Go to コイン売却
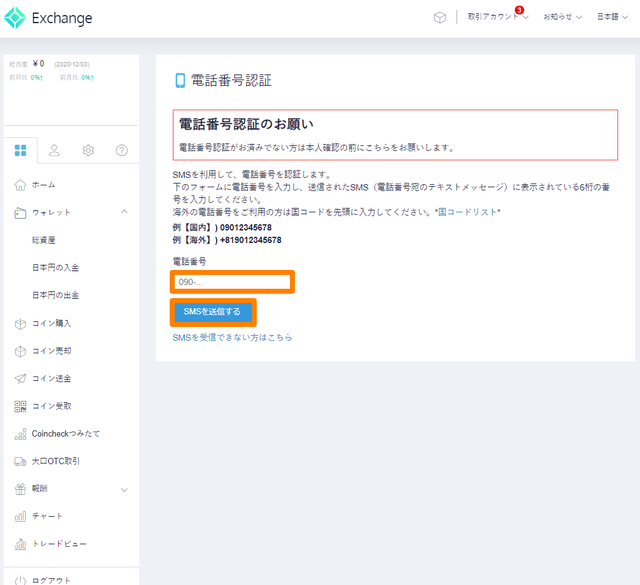Image resolution: width=640 pixels, height=585 pixels. [x=51, y=351]
